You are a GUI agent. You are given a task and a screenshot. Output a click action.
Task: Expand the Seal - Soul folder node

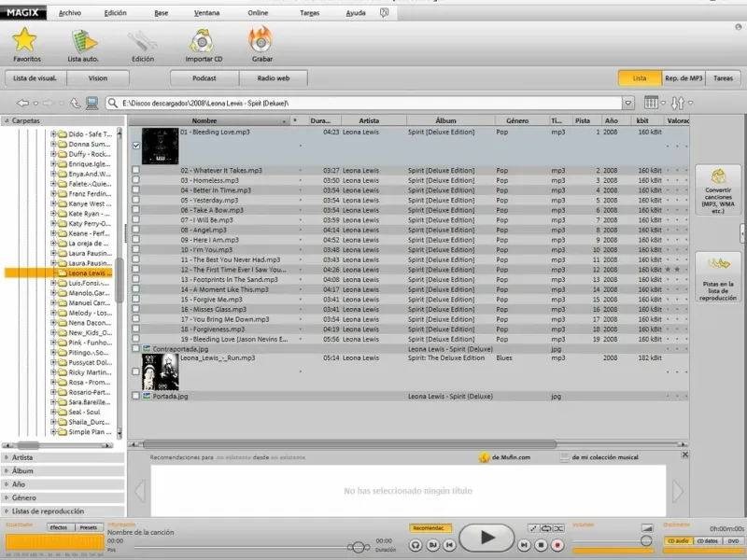pos(53,412)
